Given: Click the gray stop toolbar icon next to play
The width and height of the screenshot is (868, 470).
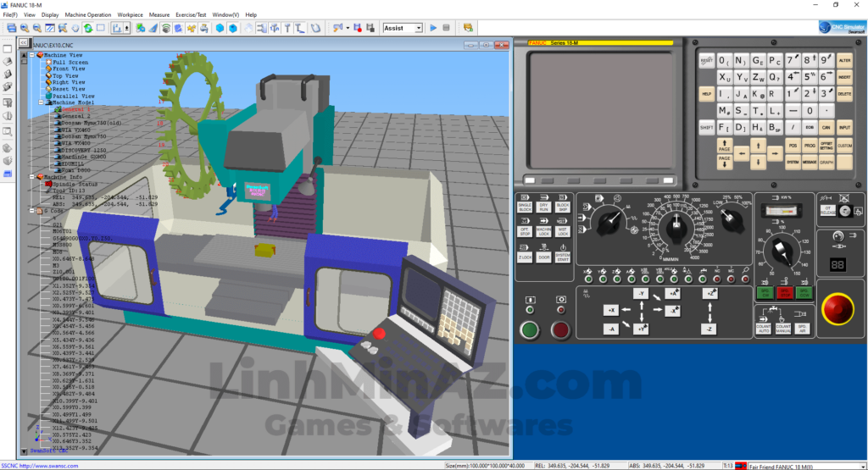Looking at the screenshot, I should tap(446, 28).
